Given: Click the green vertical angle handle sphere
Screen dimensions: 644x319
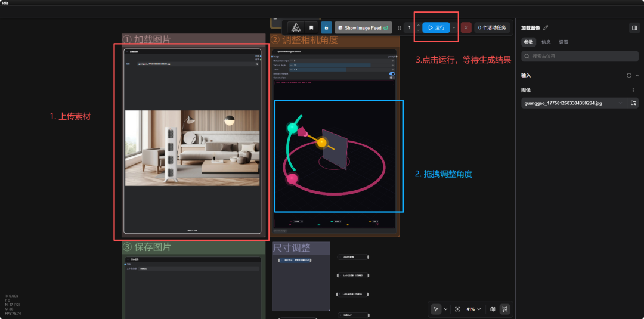Looking at the screenshot, I should pyautogui.click(x=292, y=128).
